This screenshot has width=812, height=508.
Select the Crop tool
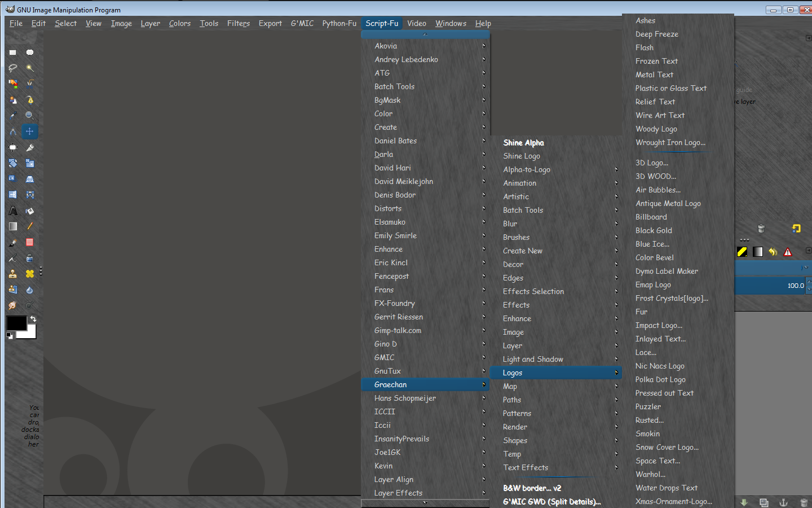pyautogui.click(x=30, y=147)
